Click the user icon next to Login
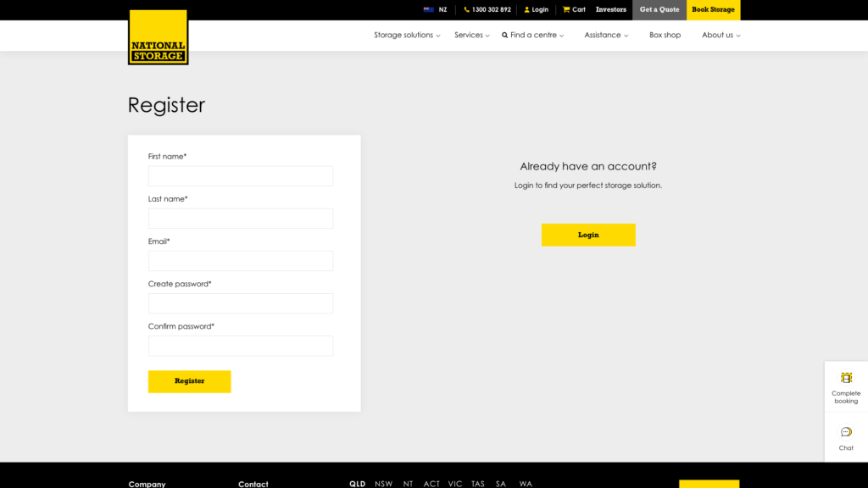This screenshot has width=868, height=488. point(527,9)
